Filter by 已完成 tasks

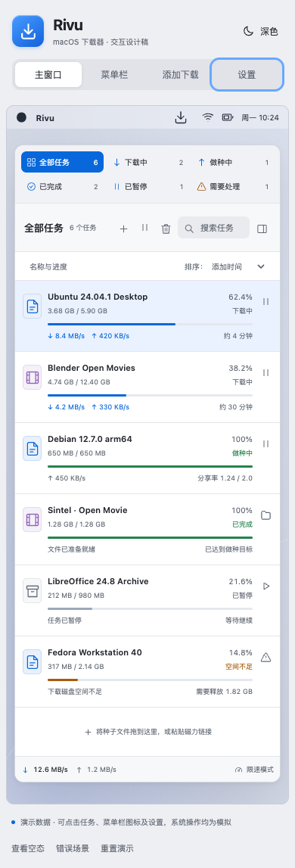[63, 187]
